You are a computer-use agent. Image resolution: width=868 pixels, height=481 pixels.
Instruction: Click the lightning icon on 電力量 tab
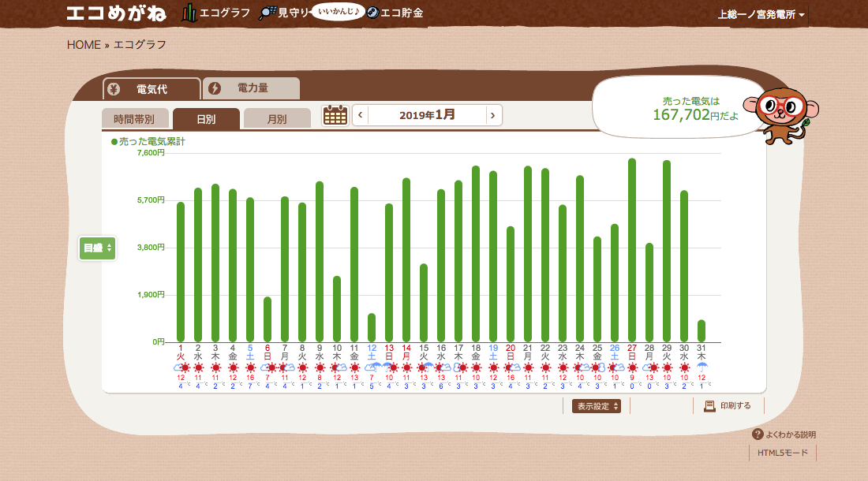pyautogui.click(x=214, y=88)
